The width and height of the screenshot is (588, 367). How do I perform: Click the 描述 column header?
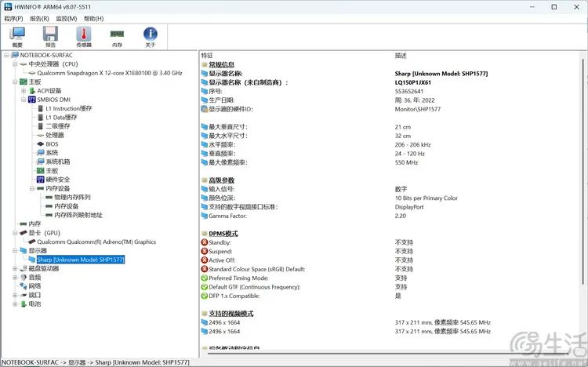coord(401,56)
